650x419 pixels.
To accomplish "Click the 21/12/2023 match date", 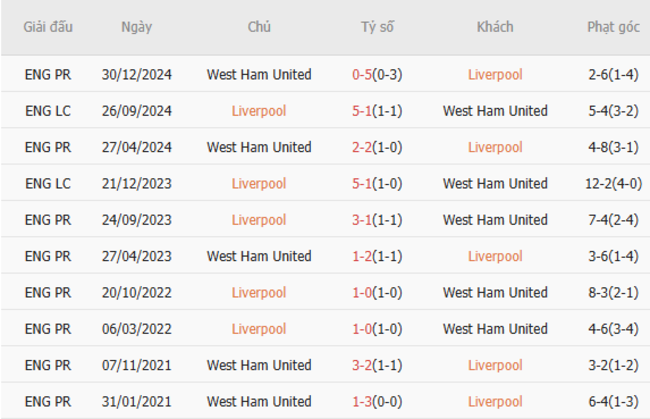I will point(136,184).
